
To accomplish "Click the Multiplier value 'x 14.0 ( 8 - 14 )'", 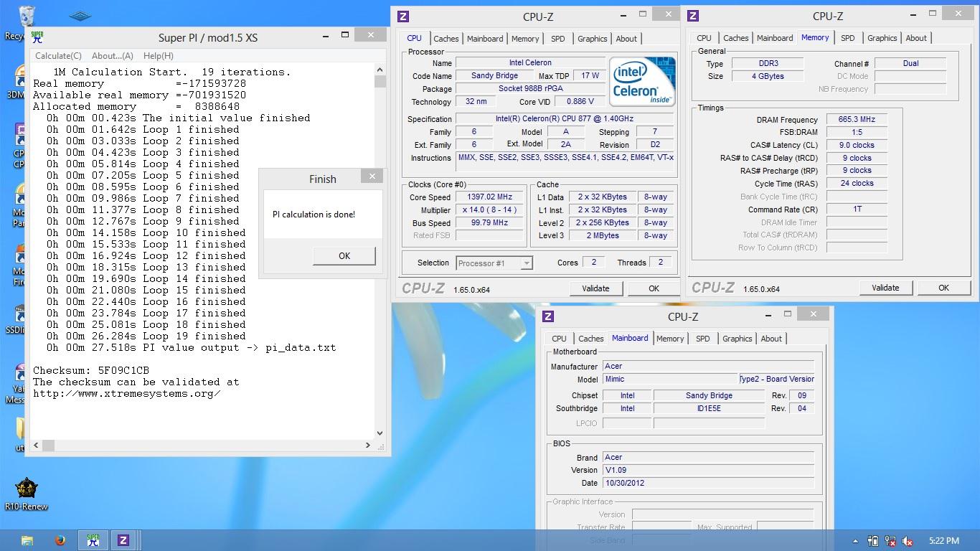I will point(490,210).
